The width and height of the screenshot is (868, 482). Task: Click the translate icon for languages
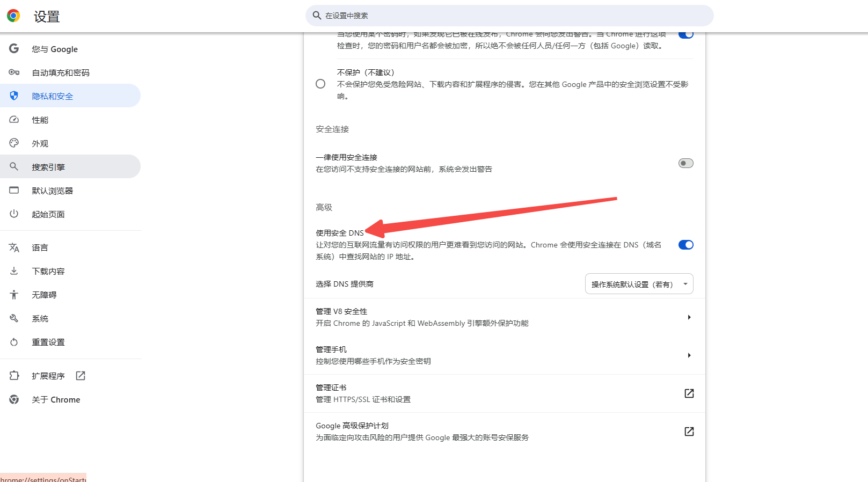point(14,247)
